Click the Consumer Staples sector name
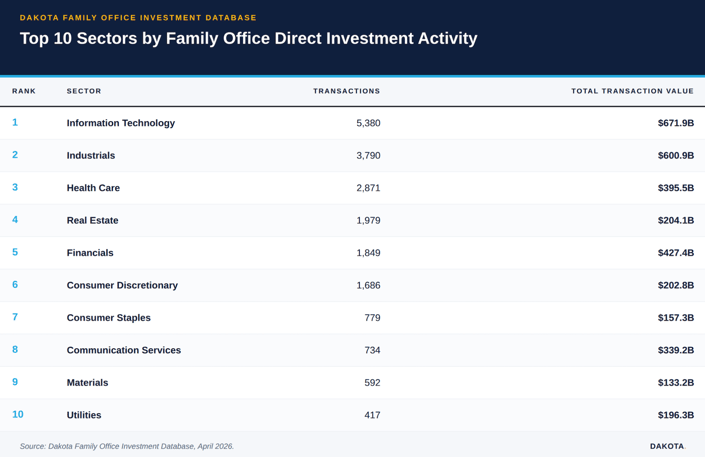The image size is (705, 457). click(109, 318)
